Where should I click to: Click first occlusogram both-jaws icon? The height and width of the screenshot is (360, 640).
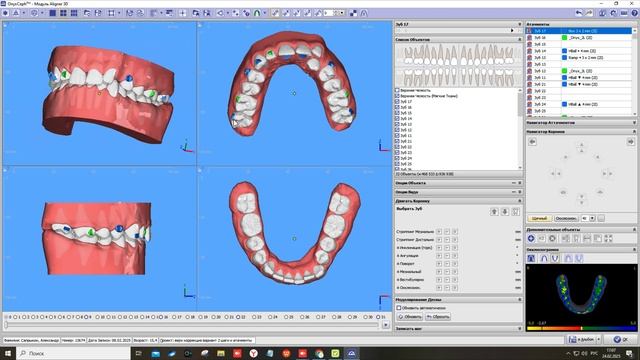click(x=531, y=258)
